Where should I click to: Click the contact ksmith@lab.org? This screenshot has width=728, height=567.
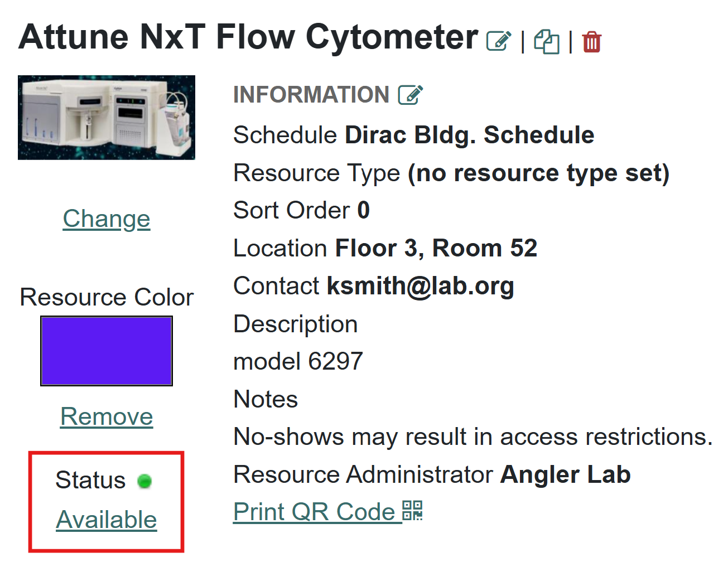420,286
